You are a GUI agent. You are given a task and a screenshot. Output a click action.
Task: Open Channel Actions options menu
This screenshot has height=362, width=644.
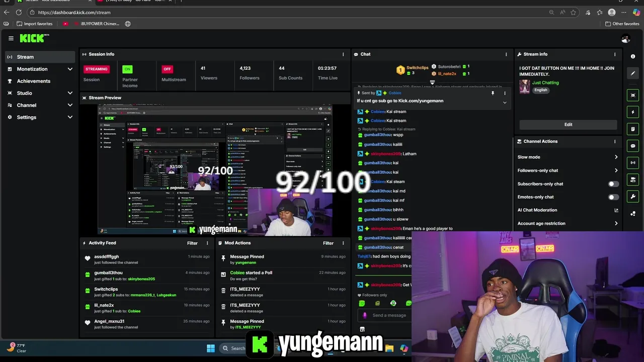(615, 141)
